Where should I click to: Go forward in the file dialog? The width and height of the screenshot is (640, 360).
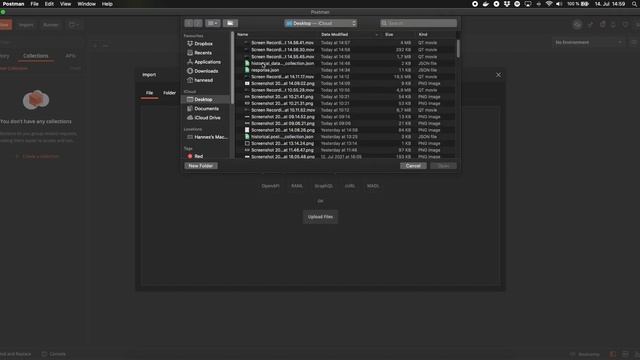[x=198, y=23]
